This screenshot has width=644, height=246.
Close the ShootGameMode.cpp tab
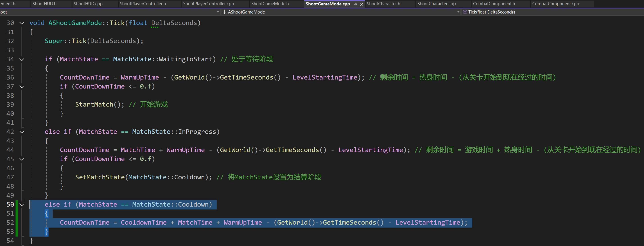click(362, 4)
